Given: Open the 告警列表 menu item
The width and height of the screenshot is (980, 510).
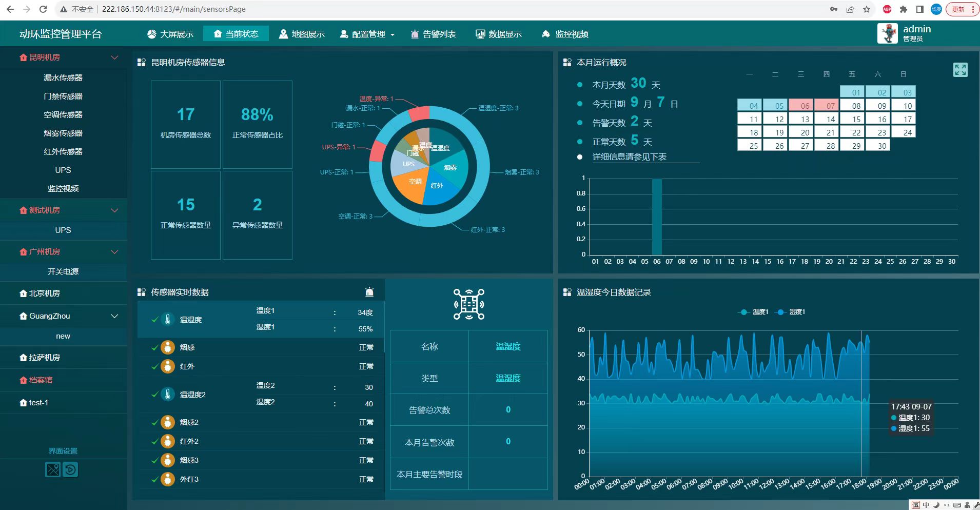Looking at the screenshot, I should 434,34.
